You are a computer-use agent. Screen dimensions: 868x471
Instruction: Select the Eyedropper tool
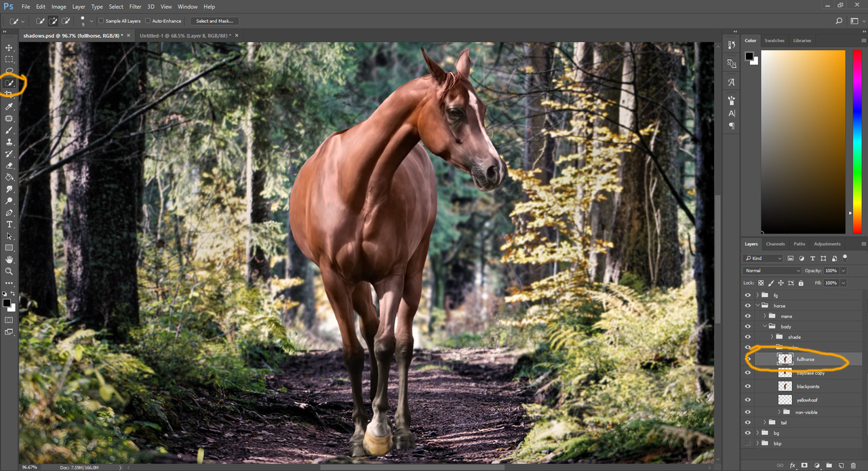click(x=9, y=107)
